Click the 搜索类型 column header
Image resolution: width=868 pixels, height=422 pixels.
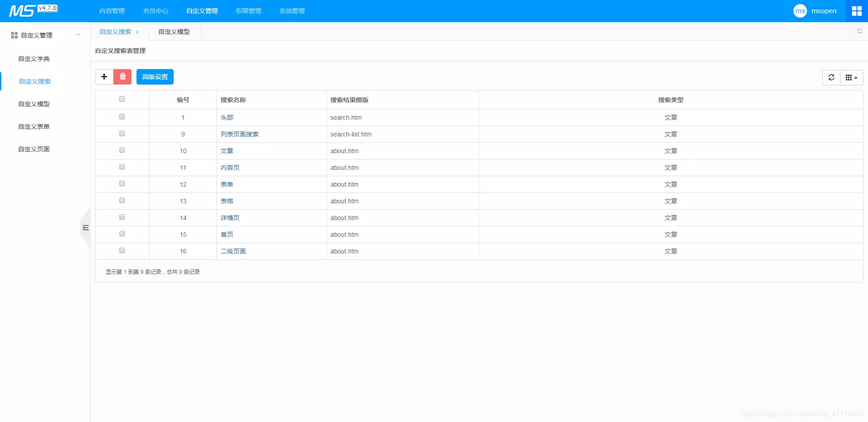pos(671,100)
